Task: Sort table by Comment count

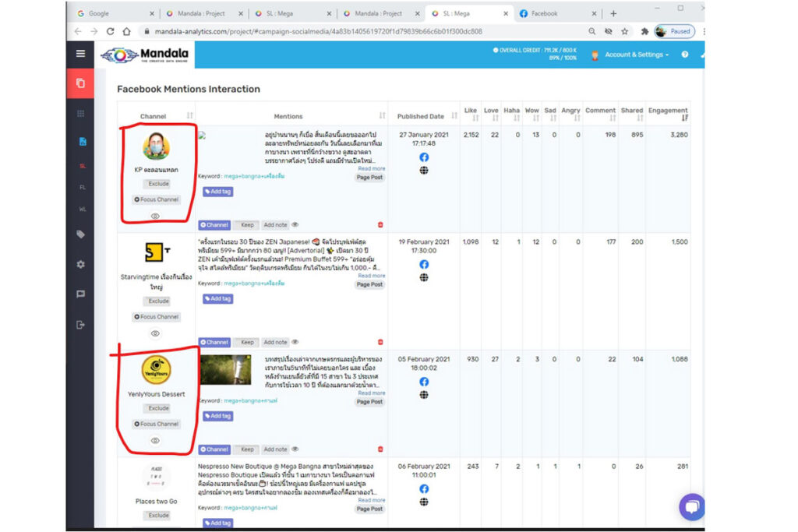Action: (613, 118)
